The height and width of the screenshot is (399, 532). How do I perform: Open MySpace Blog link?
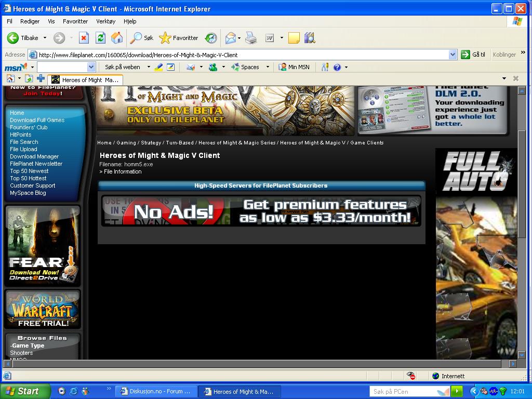[28, 193]
